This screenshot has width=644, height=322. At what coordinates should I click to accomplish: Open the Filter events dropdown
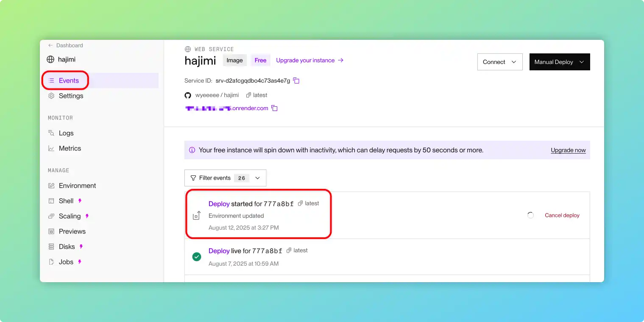225,178
